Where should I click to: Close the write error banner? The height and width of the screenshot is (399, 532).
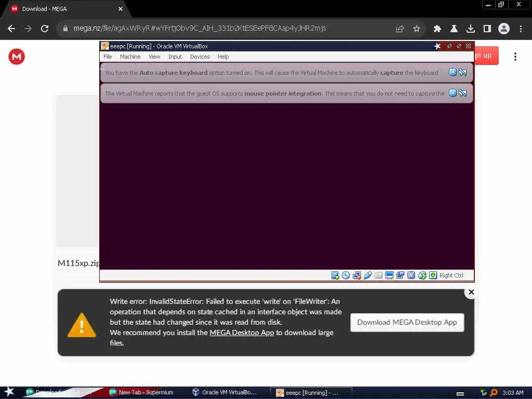[471, 292]
